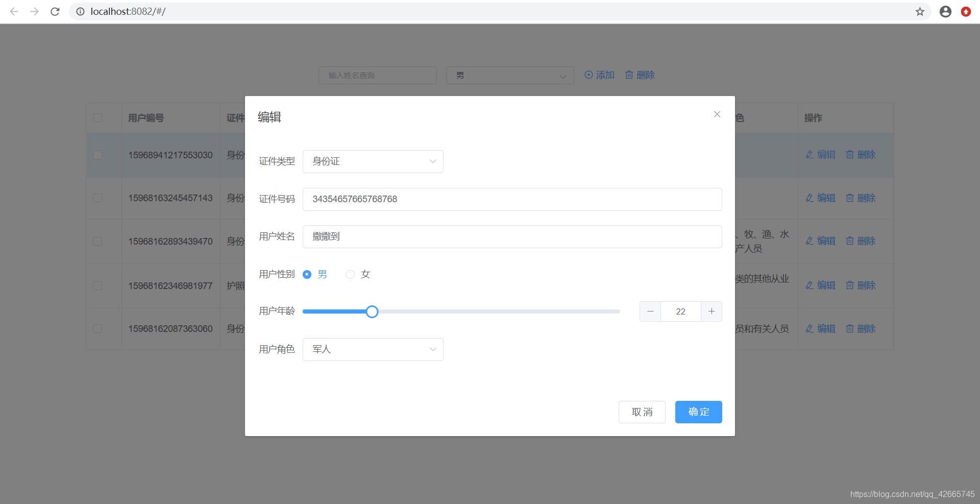Open the browser profile account icon

point(945,11)
